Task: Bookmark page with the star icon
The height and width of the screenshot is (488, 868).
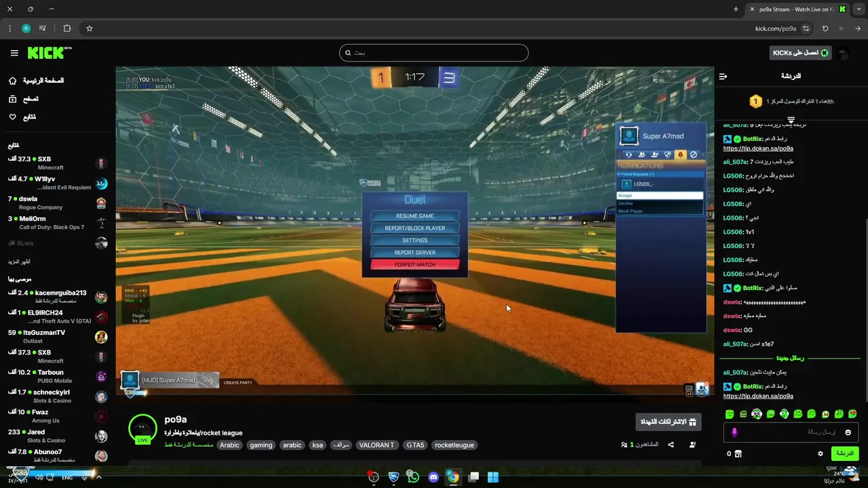Action: click(x=89, y=28)
